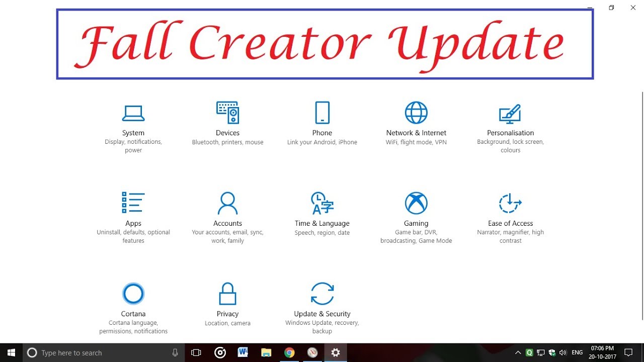The image size is (644, 362).
Task: Open Network & Internet settings
Action: (x=416, y=124)
